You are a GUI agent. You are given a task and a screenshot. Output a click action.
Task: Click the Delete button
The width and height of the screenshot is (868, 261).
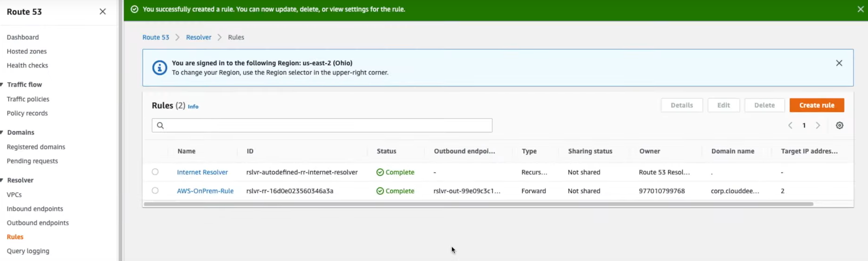click(765, 105)
